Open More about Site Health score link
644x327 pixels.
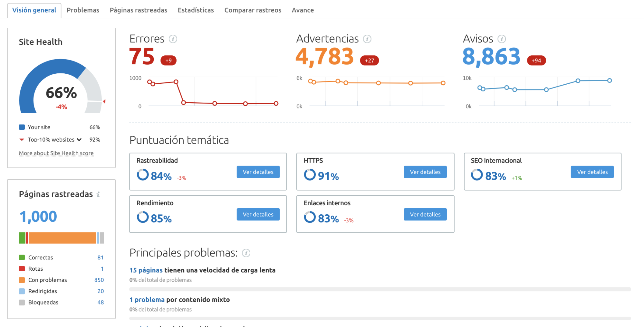coord(56,153)
